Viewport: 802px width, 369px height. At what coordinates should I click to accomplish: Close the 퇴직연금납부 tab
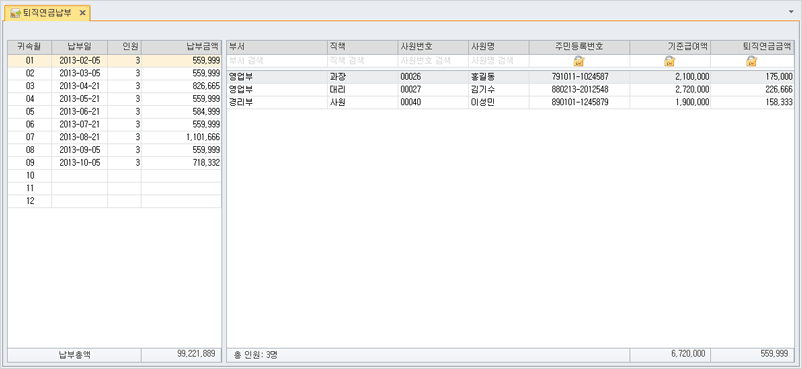(x=82, y=13)
